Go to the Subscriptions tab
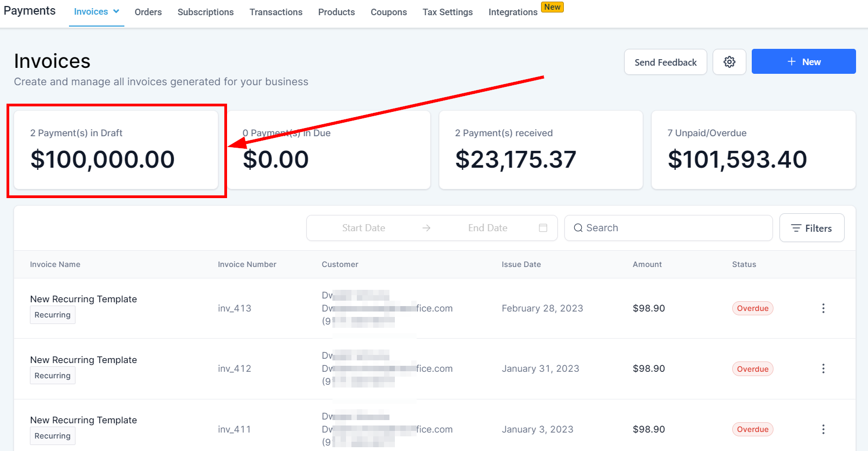The image size is (868, 451). click(x=205, y=12)
